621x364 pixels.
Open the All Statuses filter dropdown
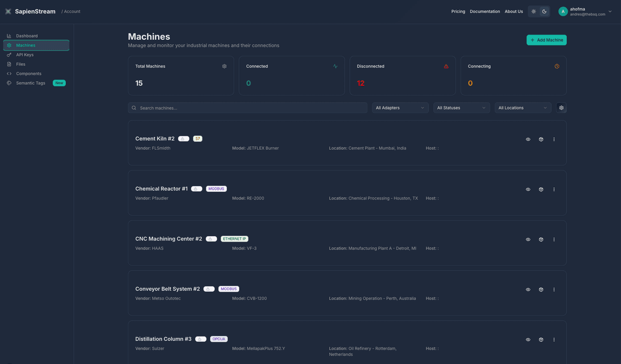[x=461, y=108]
